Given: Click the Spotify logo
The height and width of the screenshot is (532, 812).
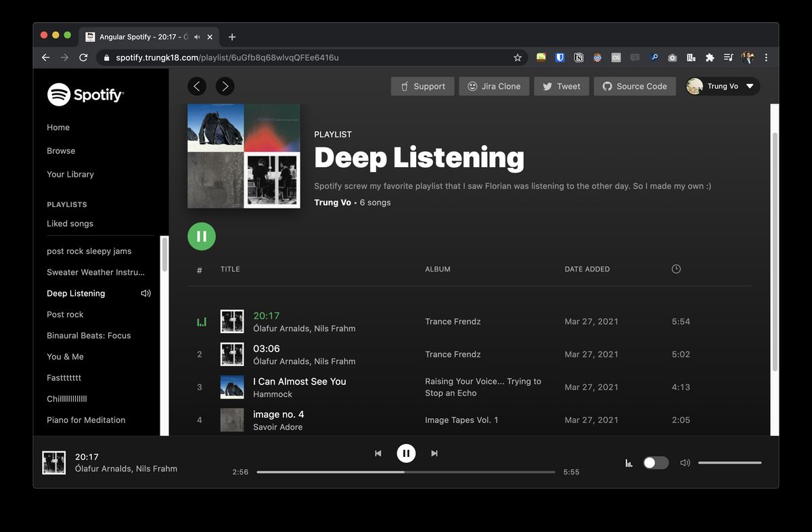Looking at the screenshot, I should click(85, 95).
